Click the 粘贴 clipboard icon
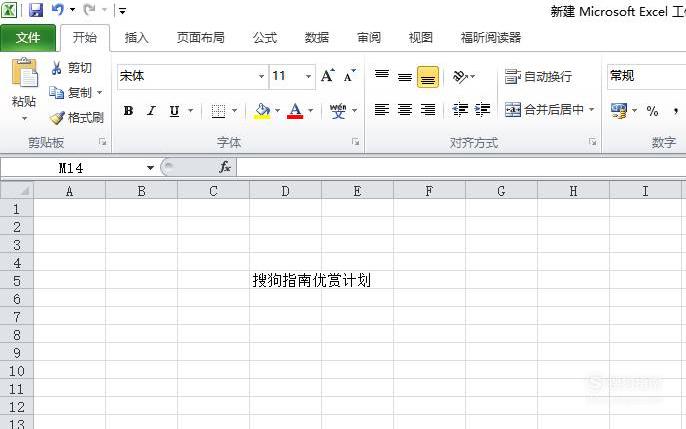This screenshot has width=686, height=429. (24, 73)
